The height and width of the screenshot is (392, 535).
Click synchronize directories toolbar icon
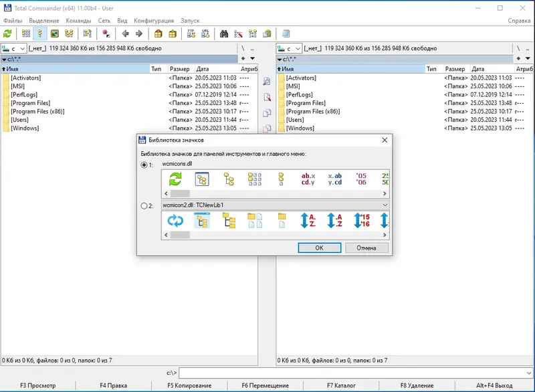click(253, 33)
